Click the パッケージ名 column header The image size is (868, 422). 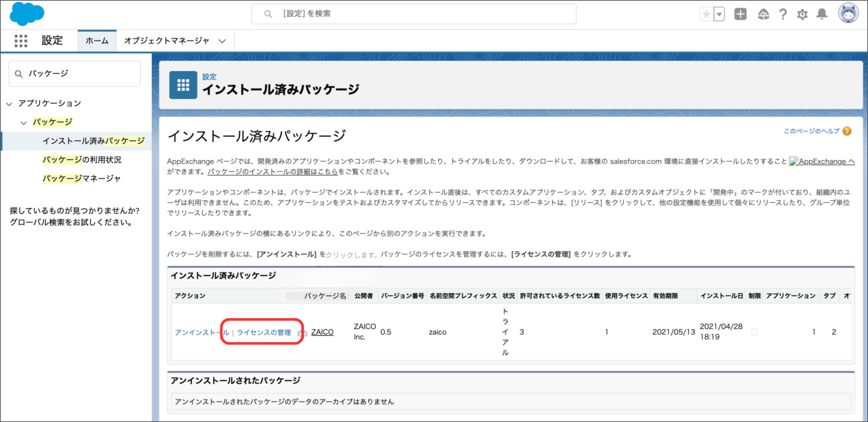pyautogui.click(x=325, y=296)
